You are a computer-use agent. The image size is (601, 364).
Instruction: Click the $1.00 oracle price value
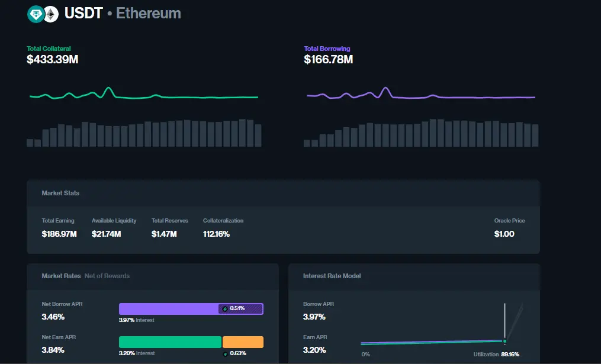[504, 234]
